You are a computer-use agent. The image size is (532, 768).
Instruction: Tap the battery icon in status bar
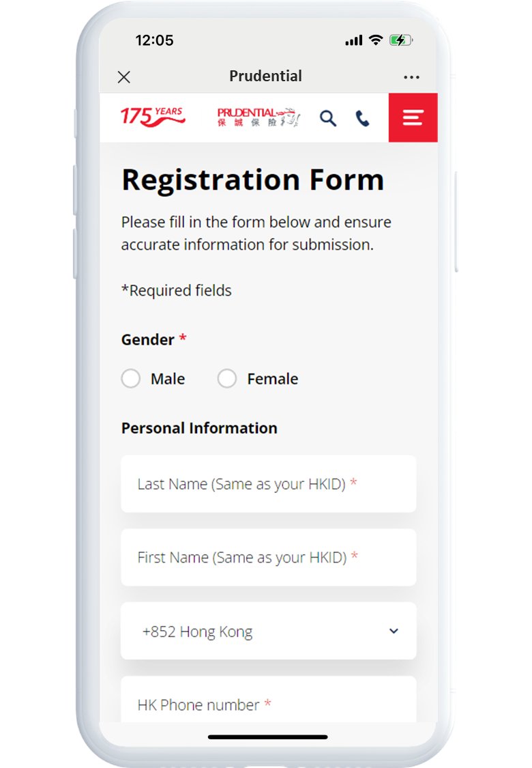pos(401,40)
